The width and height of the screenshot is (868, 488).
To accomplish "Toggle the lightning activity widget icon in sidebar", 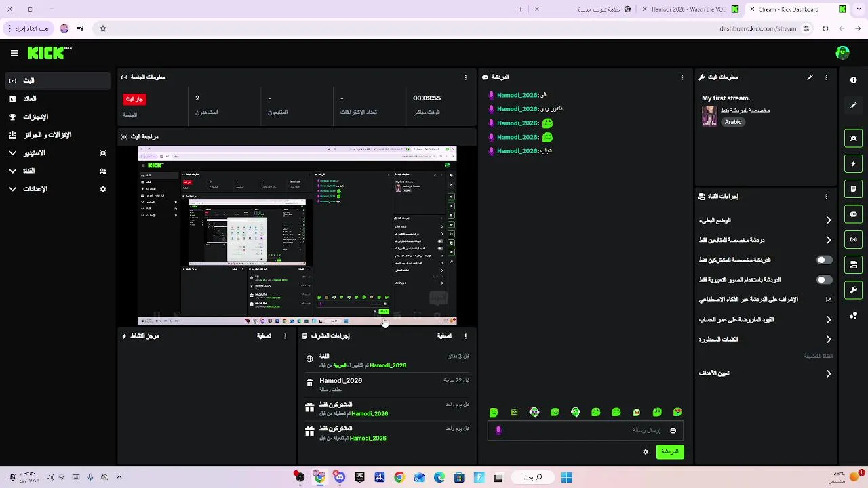I will (853, 163).
